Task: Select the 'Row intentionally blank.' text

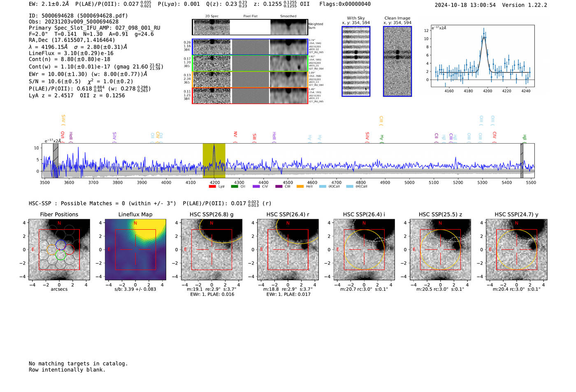Action: tap(67, 370)
